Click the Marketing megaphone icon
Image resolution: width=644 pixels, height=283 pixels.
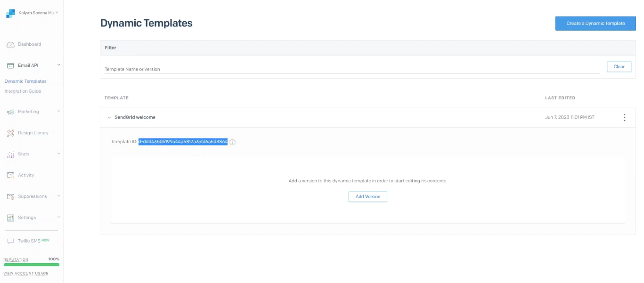coord(10,112)
